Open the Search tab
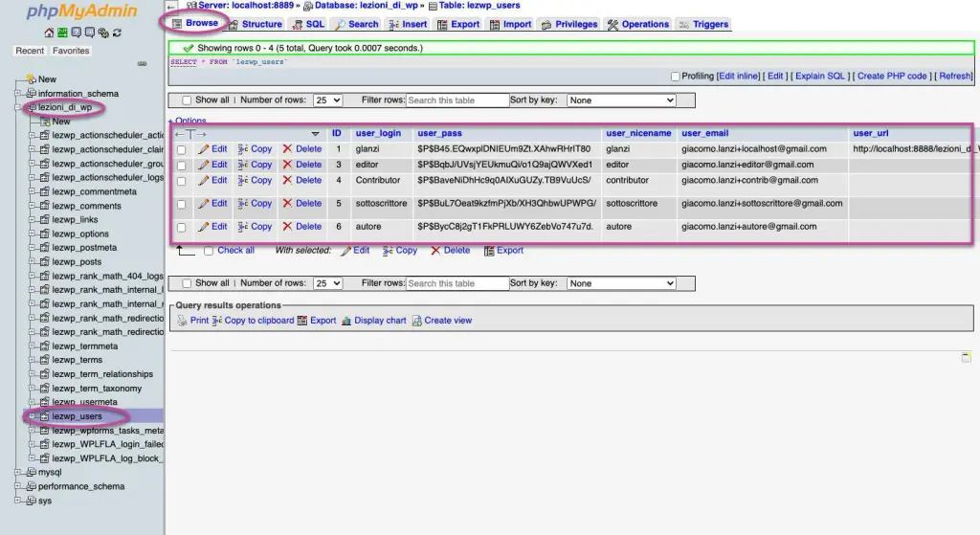 pos(357,24)
